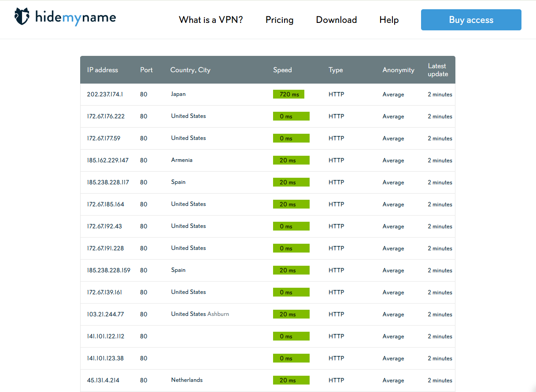Screen dimensions: 536x392
Task: Click the Speed column header
Action: pyautogui.click(x=282, y=70)
